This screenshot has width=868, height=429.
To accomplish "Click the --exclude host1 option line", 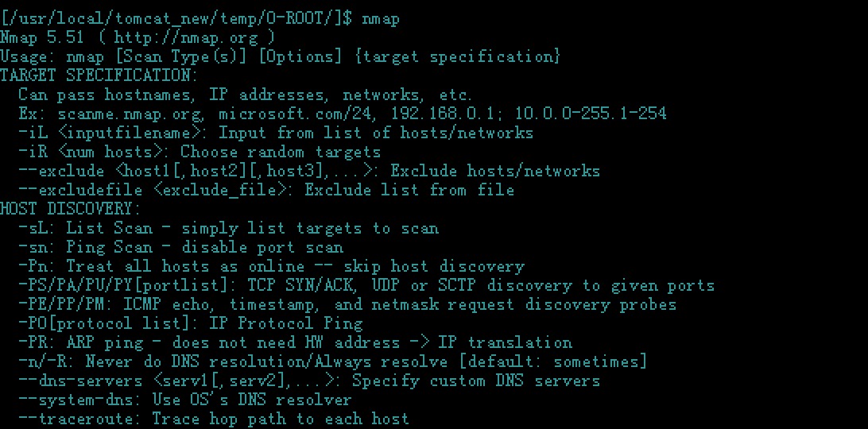I will pos(309,171).
